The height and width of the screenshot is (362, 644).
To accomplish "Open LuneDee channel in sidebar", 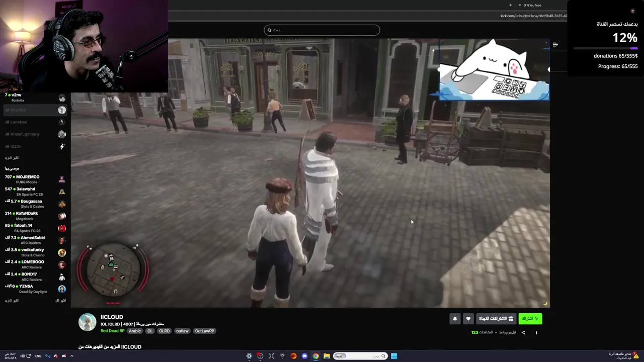I will 35,122.
